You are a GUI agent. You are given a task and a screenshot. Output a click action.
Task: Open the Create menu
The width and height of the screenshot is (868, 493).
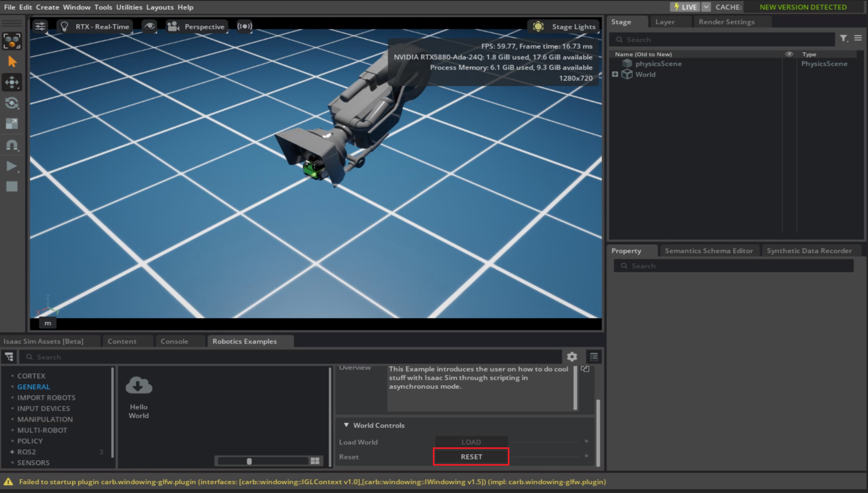[47, 7]
